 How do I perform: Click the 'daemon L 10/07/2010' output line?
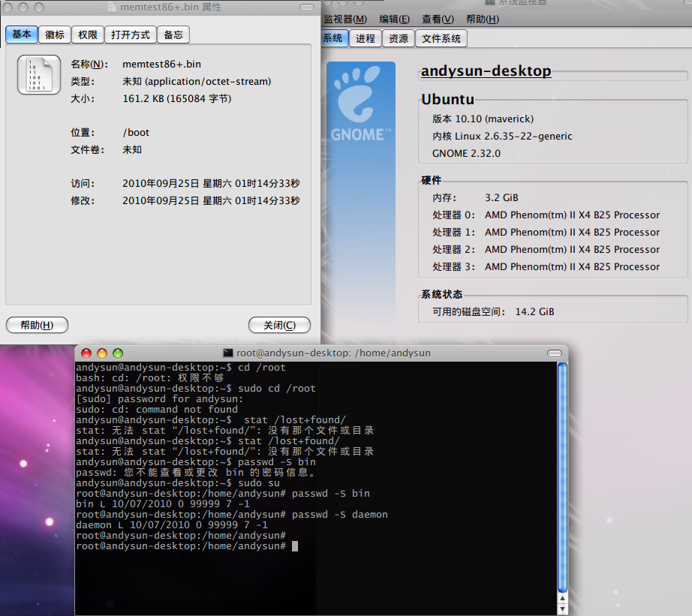point(172,525)
